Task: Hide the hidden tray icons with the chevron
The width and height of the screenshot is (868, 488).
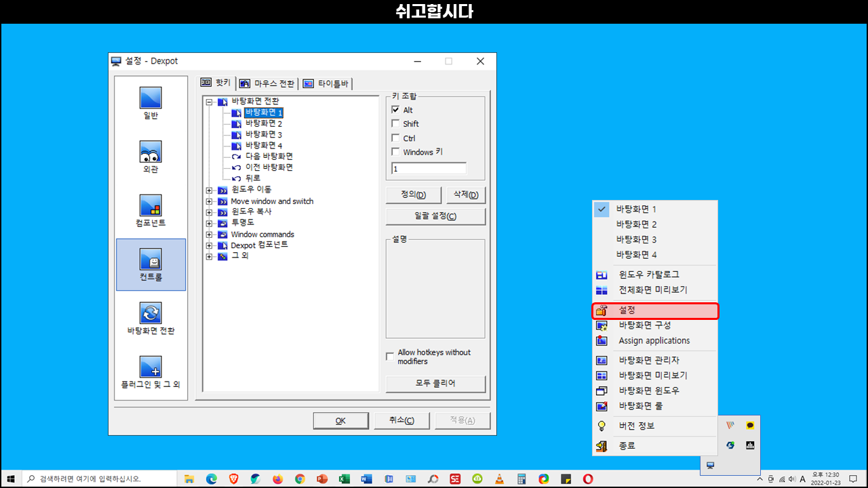Action: [x=760, y=479]
